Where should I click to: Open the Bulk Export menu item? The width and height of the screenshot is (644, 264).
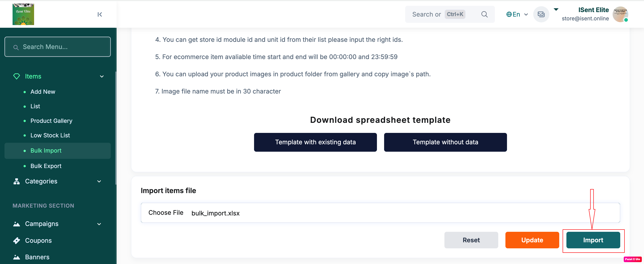click(46, 166)
